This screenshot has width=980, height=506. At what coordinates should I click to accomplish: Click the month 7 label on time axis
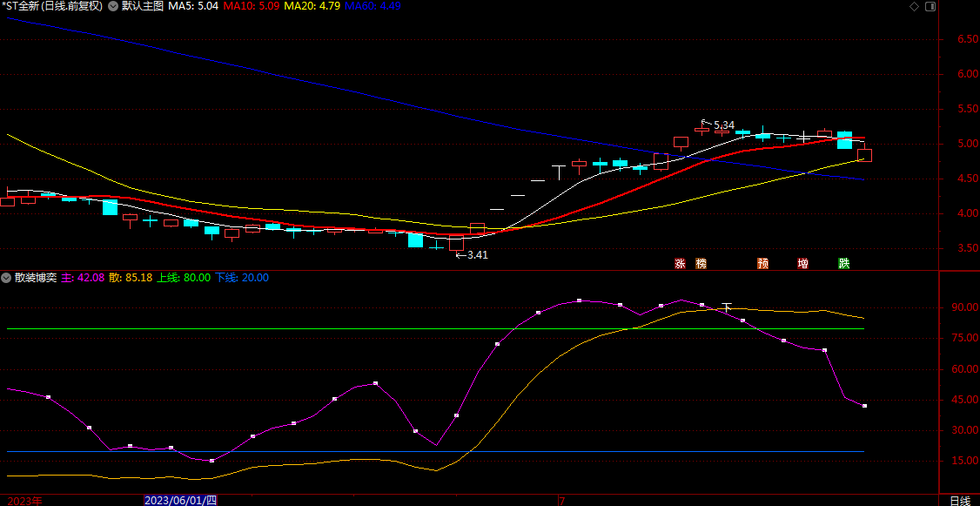click(562, 501)
